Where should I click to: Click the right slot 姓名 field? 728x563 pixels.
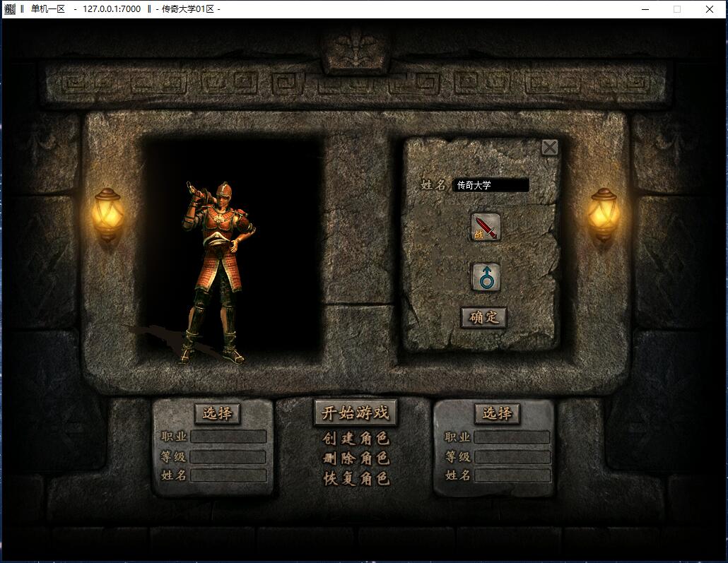point(512,475)
